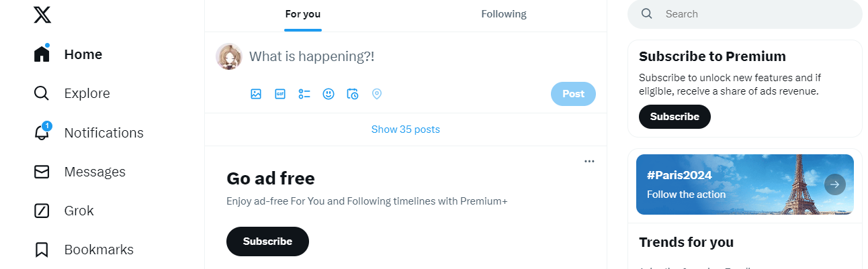
Task: Switch to the Following tab
Action: 504,14
